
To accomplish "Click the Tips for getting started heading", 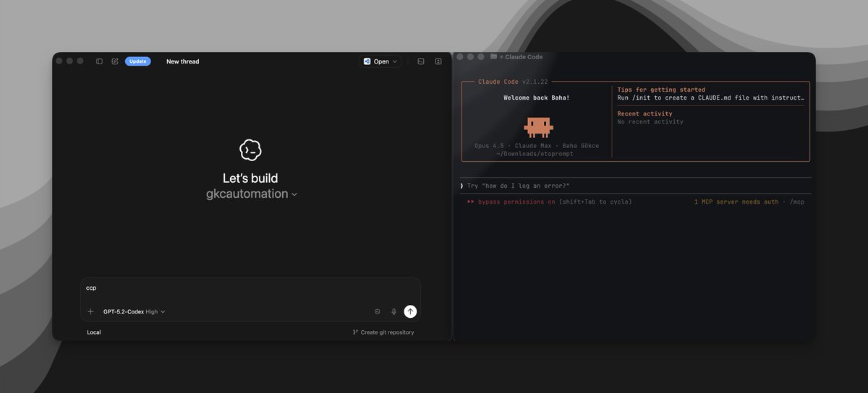I will pyautogui.click(x=661, y=90).
